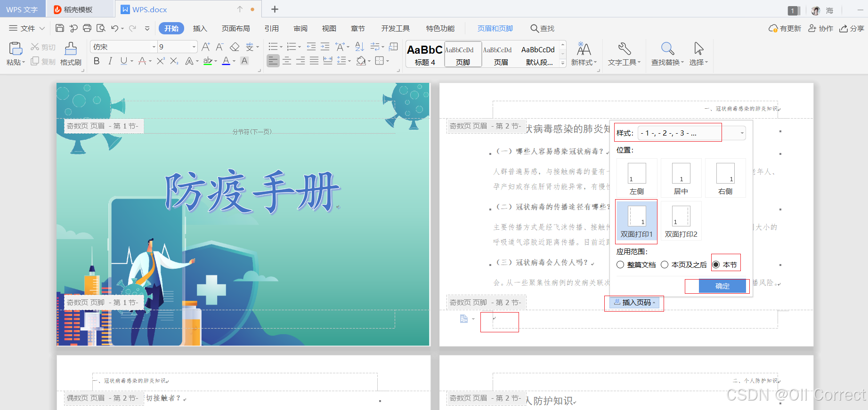Decrease paragraph indent
Viewport: 868px width, 410px height.
pyautogui.click(x=311, y=47)
